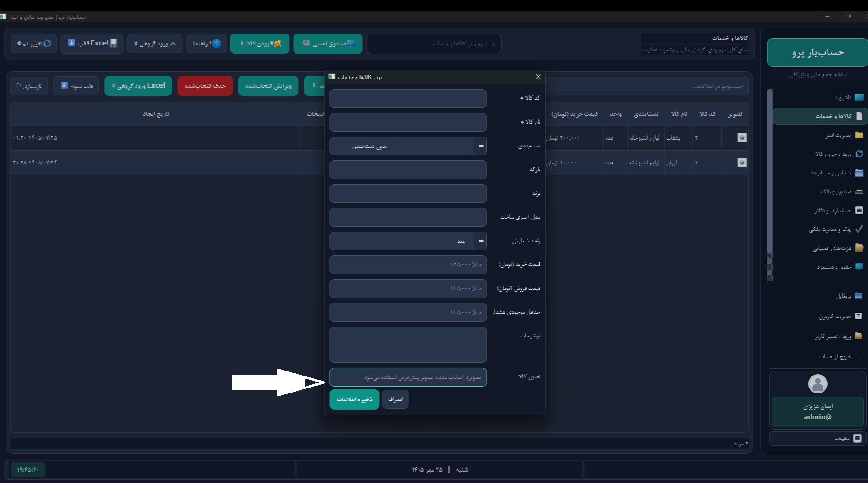Click the مدیریت کاربران icon

tap(858, 316)
